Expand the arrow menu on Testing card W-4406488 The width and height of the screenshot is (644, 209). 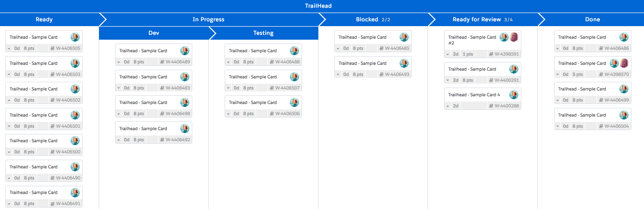[x=229, y=62]
